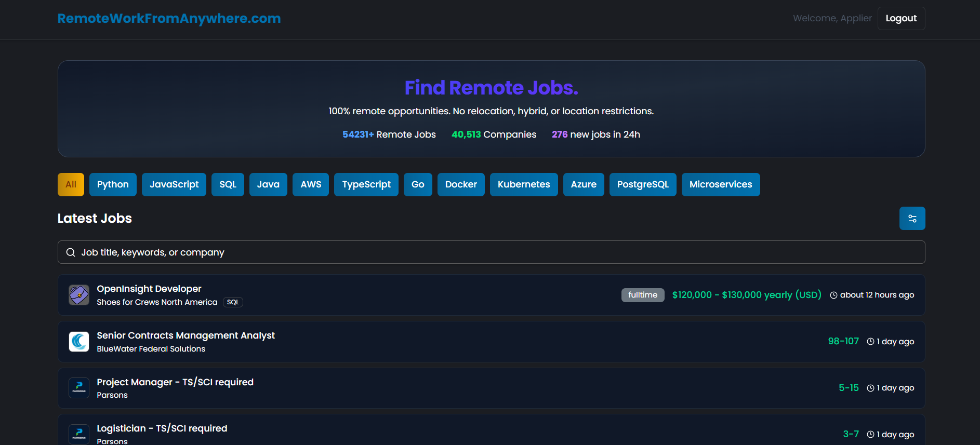Click 'about 12 hours ago' timestamp

[x=877, y=295]
